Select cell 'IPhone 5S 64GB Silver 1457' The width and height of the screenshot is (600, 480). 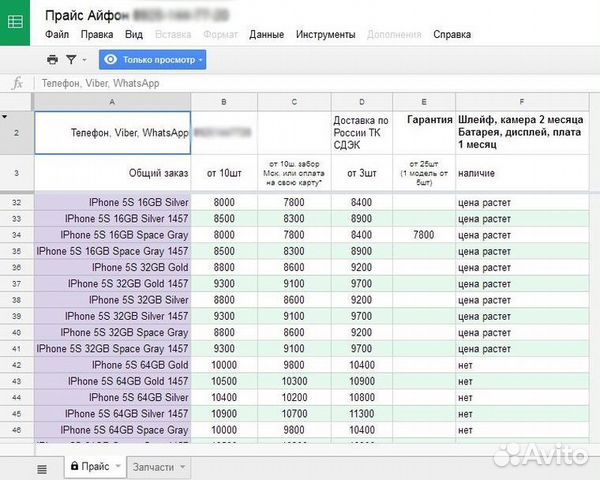pos(112,414)
